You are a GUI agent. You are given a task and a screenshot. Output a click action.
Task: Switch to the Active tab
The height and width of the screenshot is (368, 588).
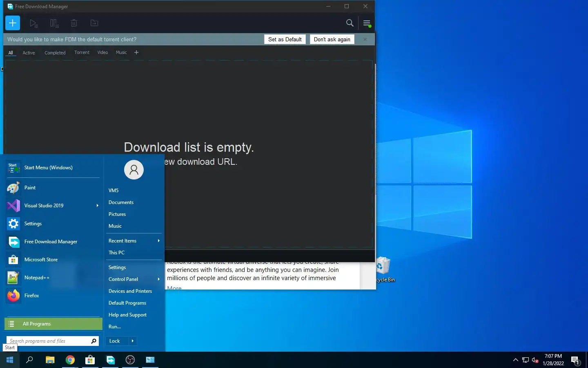29,53
